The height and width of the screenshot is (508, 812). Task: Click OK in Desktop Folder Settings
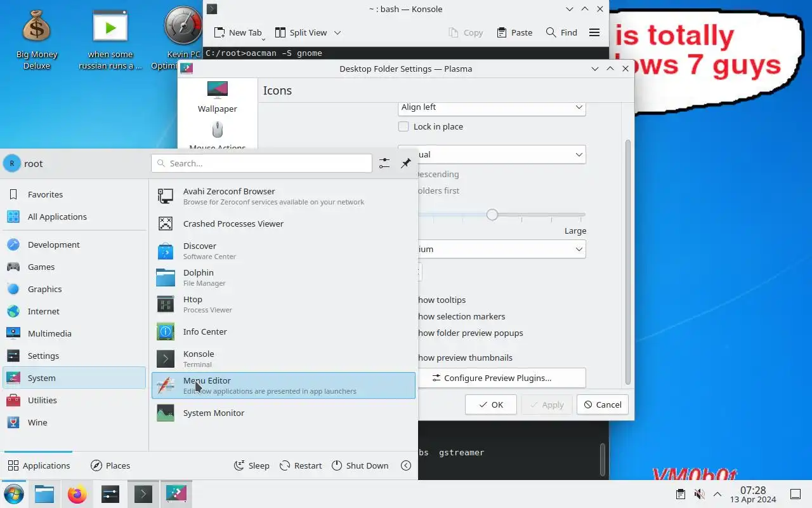coord(491,404)
